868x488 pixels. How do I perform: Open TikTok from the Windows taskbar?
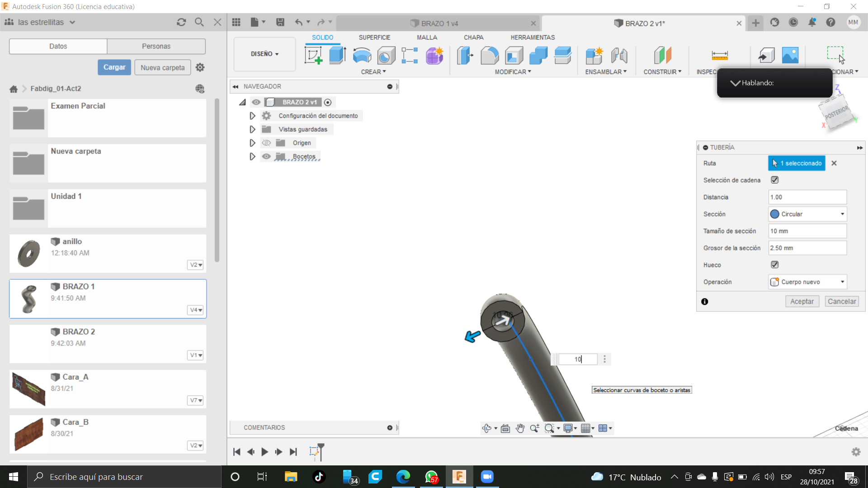point(319,477)
